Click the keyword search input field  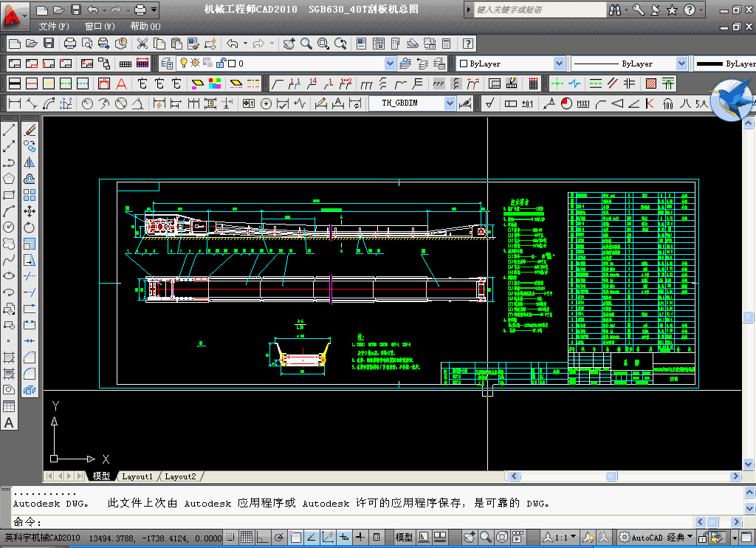coord(540,10)
